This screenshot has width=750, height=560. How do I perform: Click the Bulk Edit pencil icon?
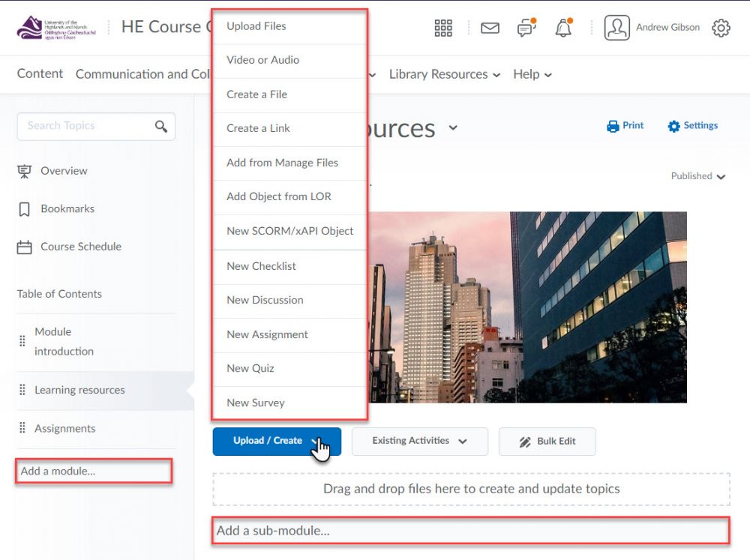[525, 442]
